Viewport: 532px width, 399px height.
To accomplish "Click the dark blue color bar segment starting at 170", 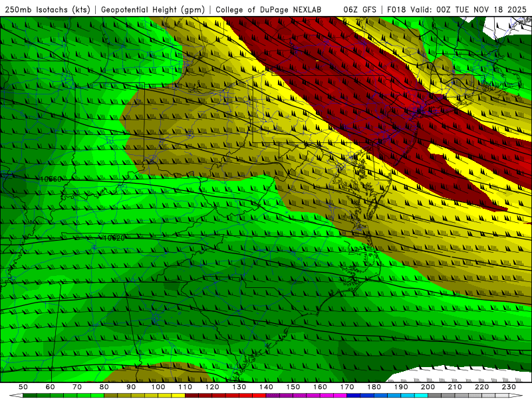I will tap(354, 396).
